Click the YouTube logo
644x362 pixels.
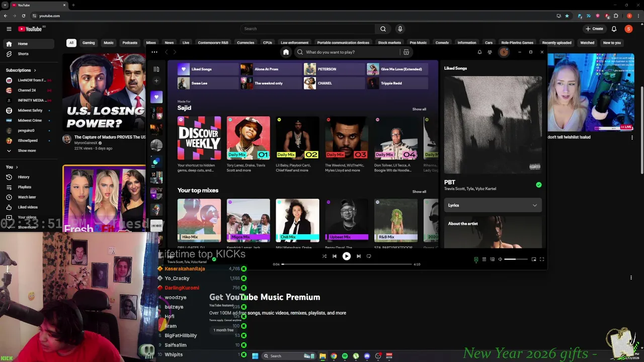30,29
